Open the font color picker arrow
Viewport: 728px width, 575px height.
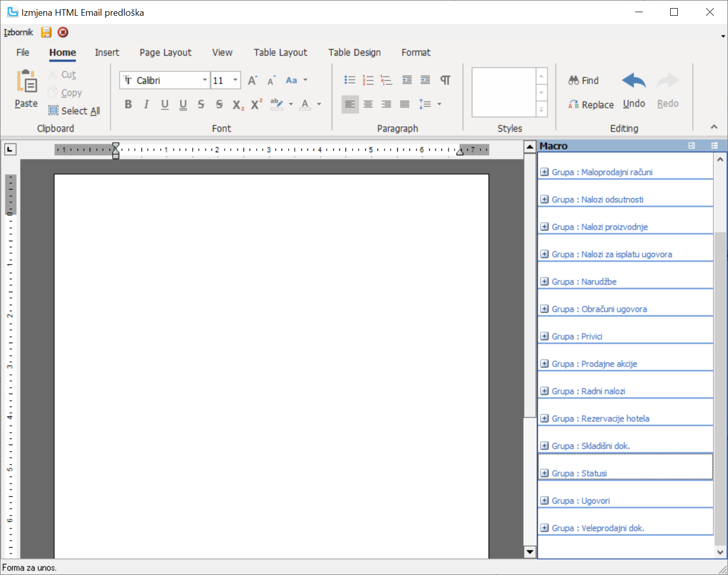(x=319, y=104)
